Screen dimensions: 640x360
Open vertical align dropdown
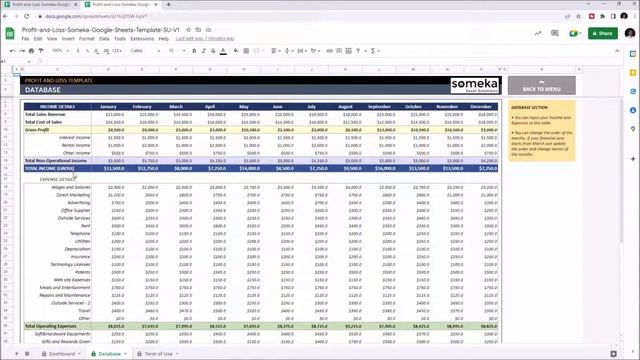coord(289,51)
